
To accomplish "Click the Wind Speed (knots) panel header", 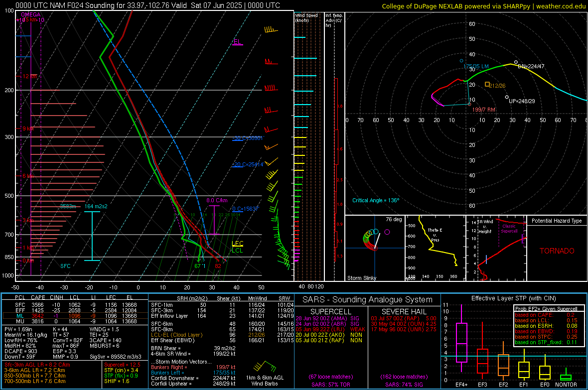I will coord(306,17).
